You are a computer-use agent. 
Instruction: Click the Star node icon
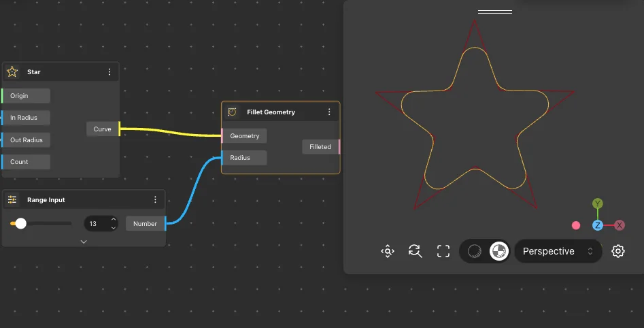(x=12, y=71)
